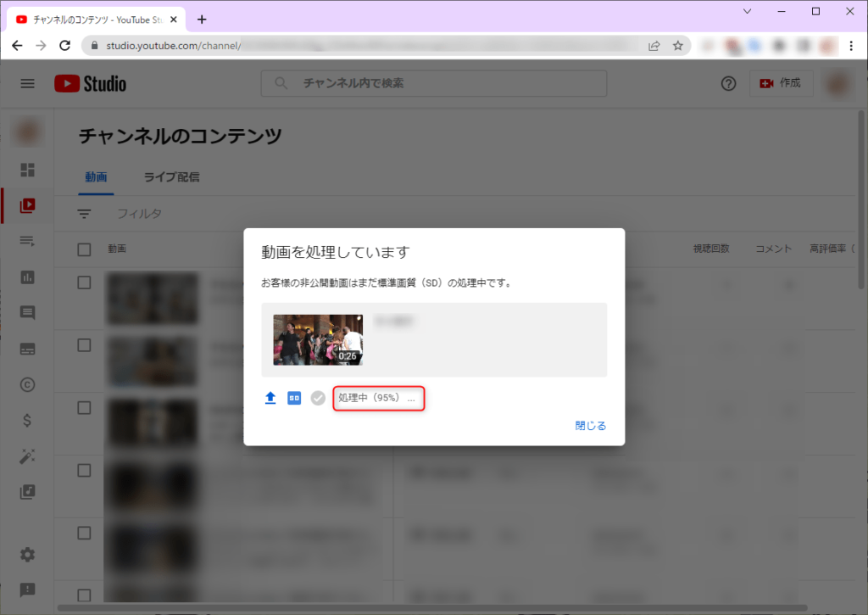Open the Content sidebar icon
The image size is (868, 615).
[x=28, y=205]
